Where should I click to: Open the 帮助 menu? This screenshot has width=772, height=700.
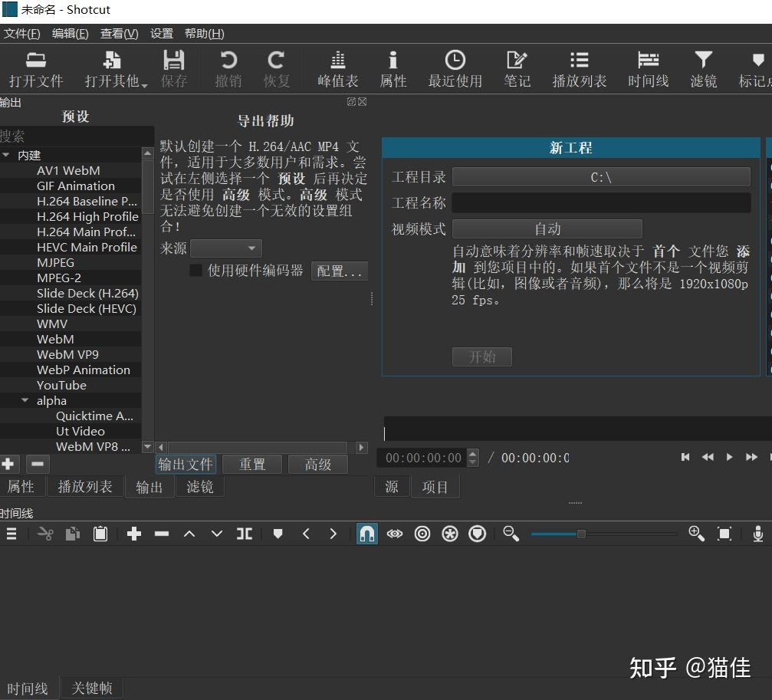tap(202, 33)
